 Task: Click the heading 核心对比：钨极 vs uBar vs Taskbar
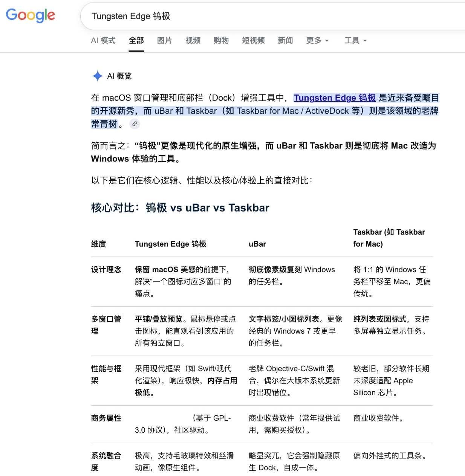pyautogui.click(x=180, y=208)
